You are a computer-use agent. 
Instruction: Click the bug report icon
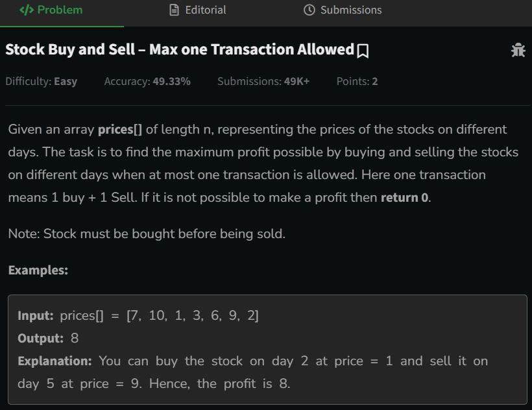[x=518, y=50]
